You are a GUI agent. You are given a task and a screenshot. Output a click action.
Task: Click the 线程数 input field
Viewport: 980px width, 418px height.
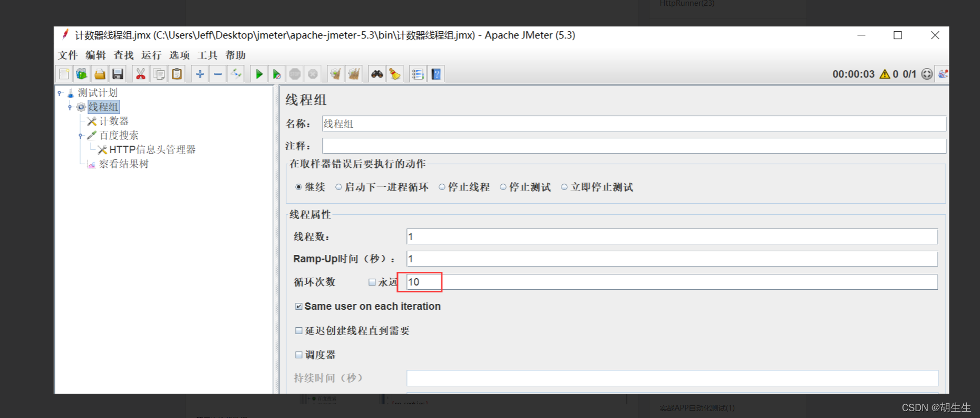[672, 236]
